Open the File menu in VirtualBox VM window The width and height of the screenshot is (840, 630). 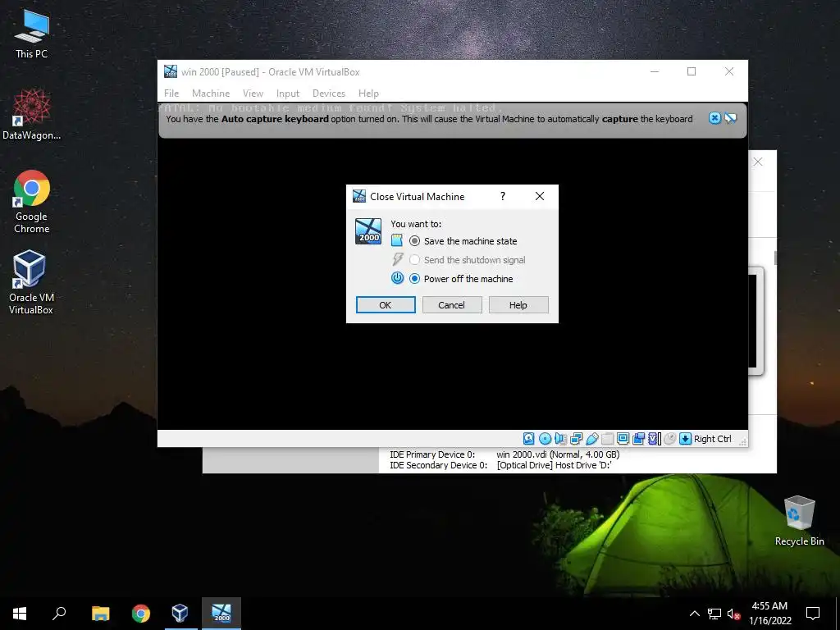(171, 94)
